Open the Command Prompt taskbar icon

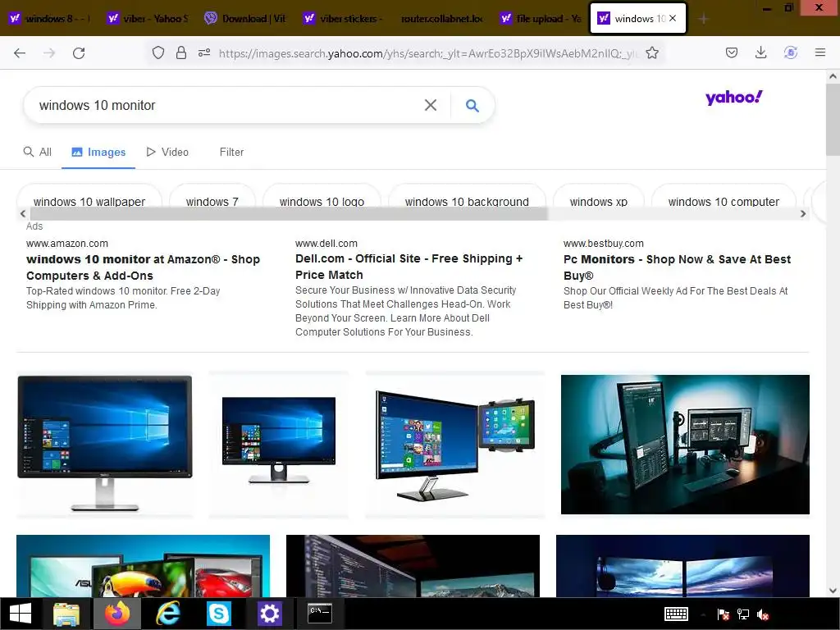pos(320,614)
